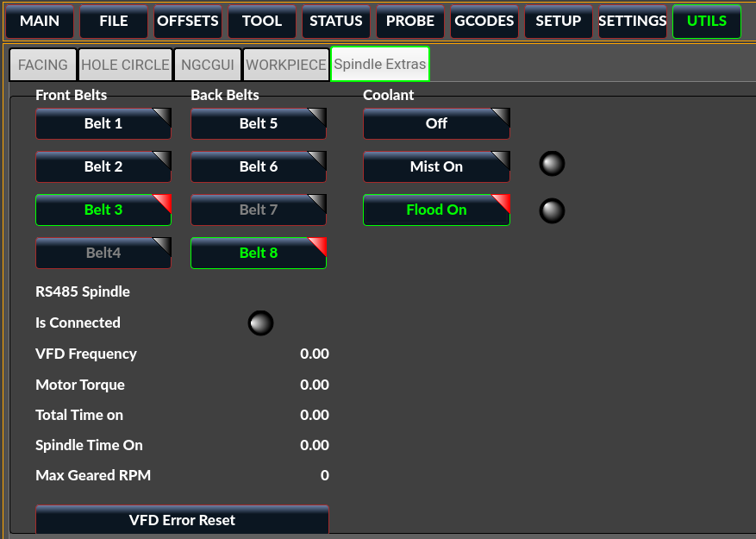Toggle the Belt 8 button
756x539 pixels.
coord(259,253)
